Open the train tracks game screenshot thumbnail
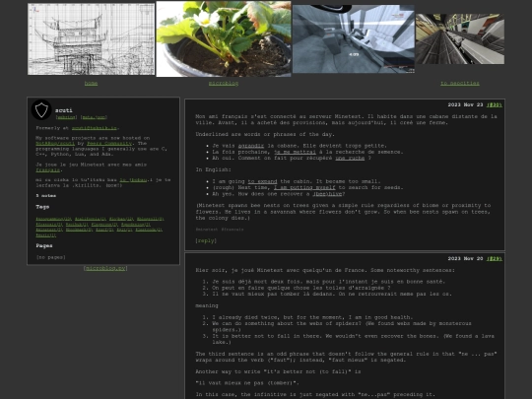This screenshot has width=532, height=399. tap(460, 39)
